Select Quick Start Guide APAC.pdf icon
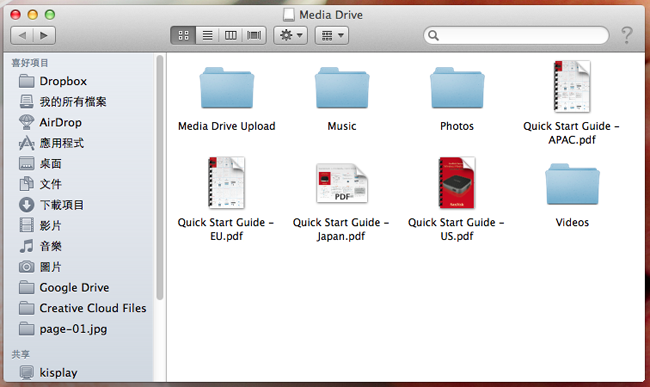 (572, 87)
